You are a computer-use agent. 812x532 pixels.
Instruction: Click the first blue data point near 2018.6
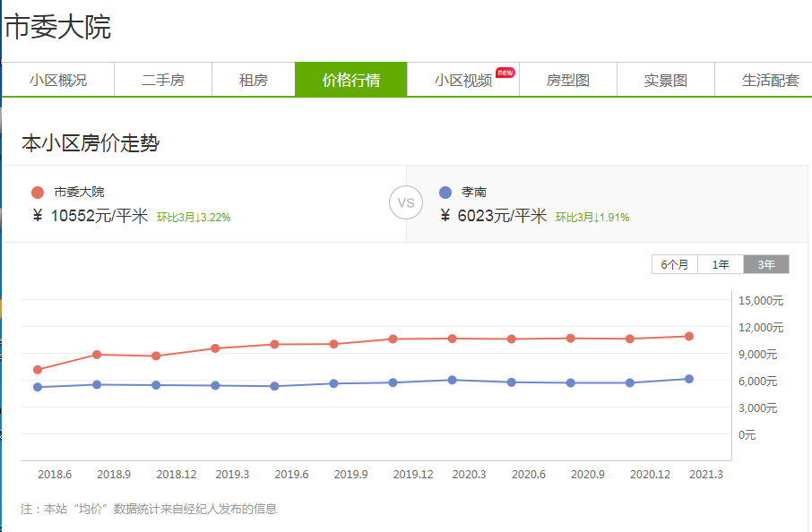click(38, 387)
